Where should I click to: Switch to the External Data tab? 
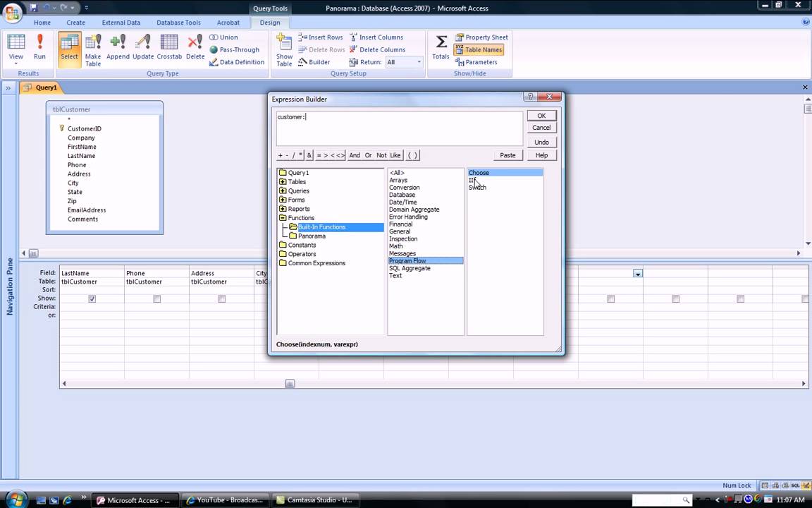tap(121, 23)
